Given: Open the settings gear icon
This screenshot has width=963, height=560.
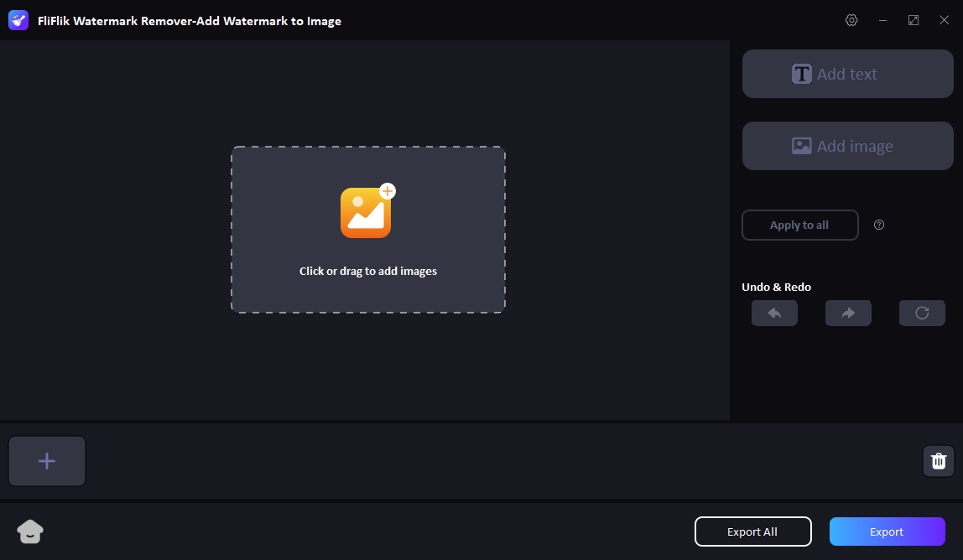Looking at the screenshot, I should click(851, 19).
